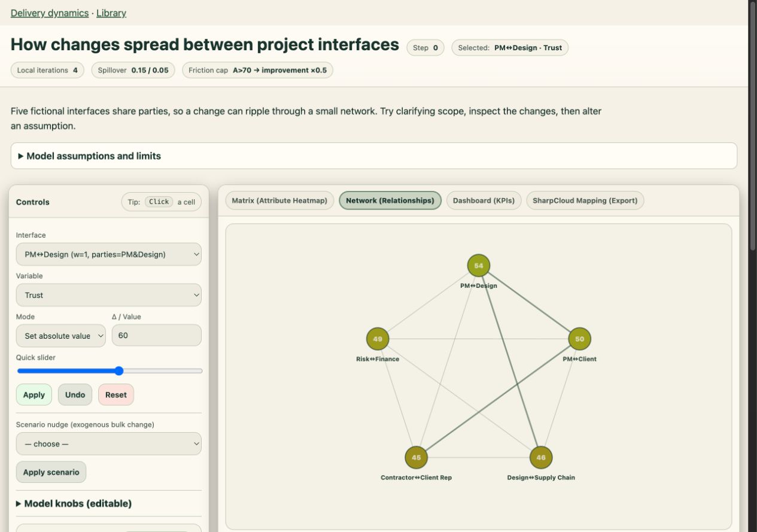Select the Network (Relationships) tab
757x532 pixels.
click(390, 200)
